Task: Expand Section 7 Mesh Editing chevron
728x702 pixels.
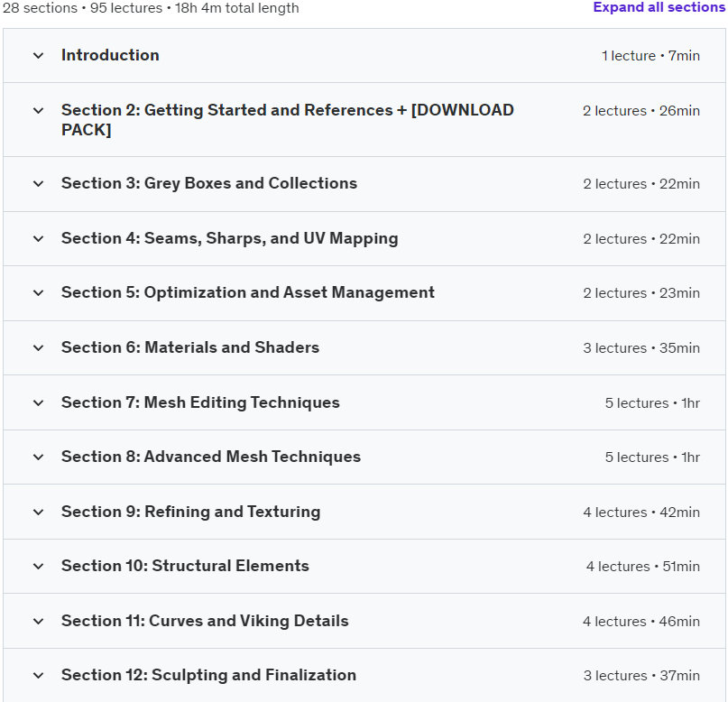Action: point(39,402)
